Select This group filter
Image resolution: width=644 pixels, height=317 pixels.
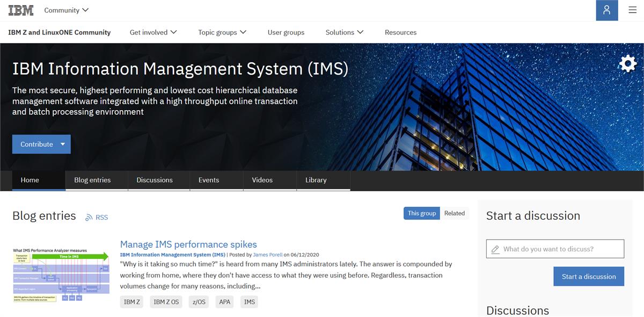click(x=422, y=213)
